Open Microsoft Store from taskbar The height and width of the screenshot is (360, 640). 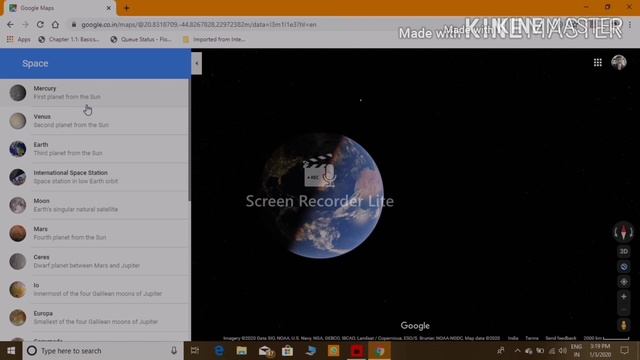[287, 351]
